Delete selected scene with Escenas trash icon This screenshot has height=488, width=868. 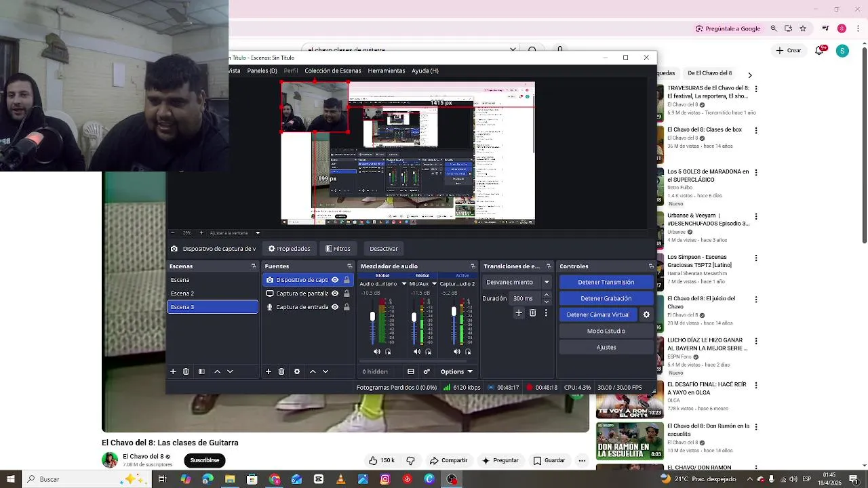(x=186, y=371)
